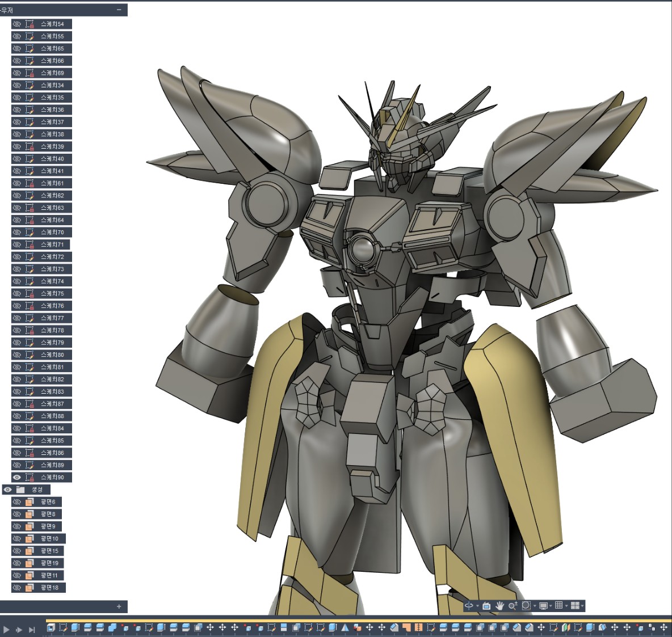Viewport: 672px width, 637px height.
Task: Click the Orbit tool in navigation bar
Action: [469, 606]
